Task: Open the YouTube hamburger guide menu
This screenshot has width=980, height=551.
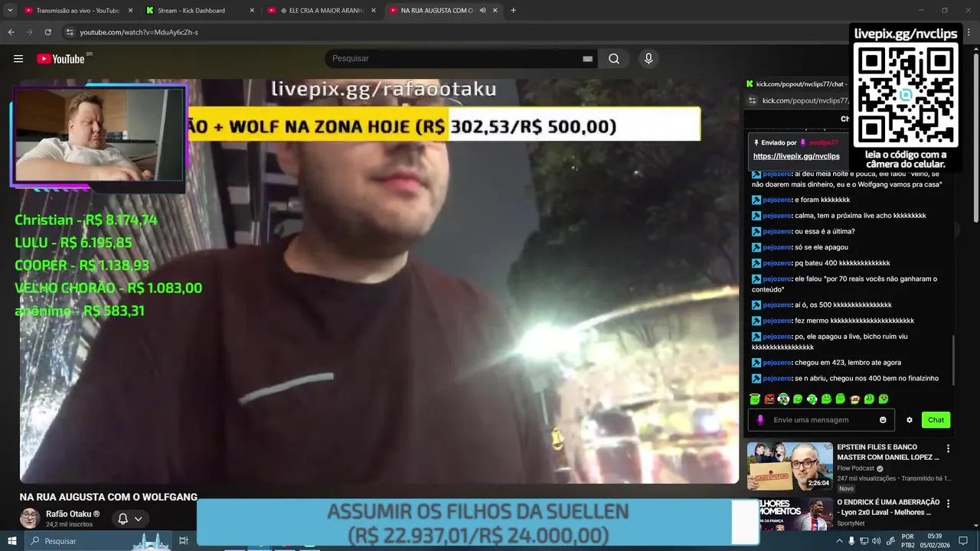Action: (18, 59)
